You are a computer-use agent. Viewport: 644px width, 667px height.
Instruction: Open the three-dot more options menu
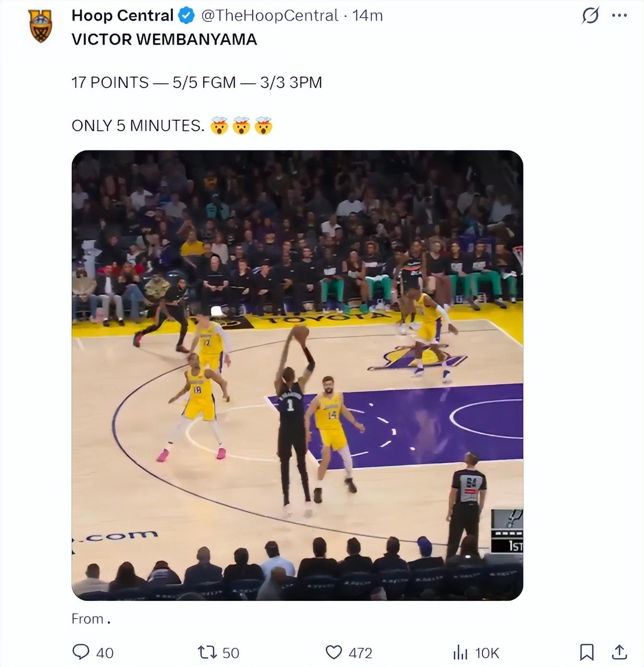(620, 15)
